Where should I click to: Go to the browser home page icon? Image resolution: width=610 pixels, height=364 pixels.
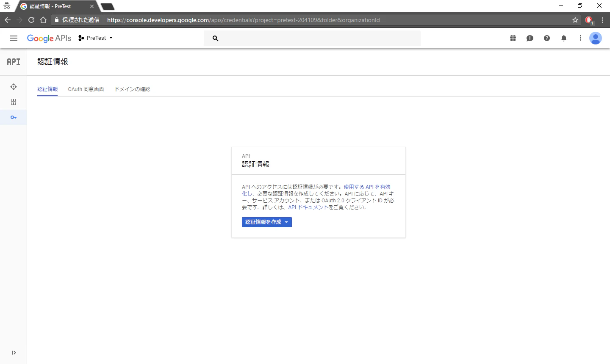tap(43, 20)
